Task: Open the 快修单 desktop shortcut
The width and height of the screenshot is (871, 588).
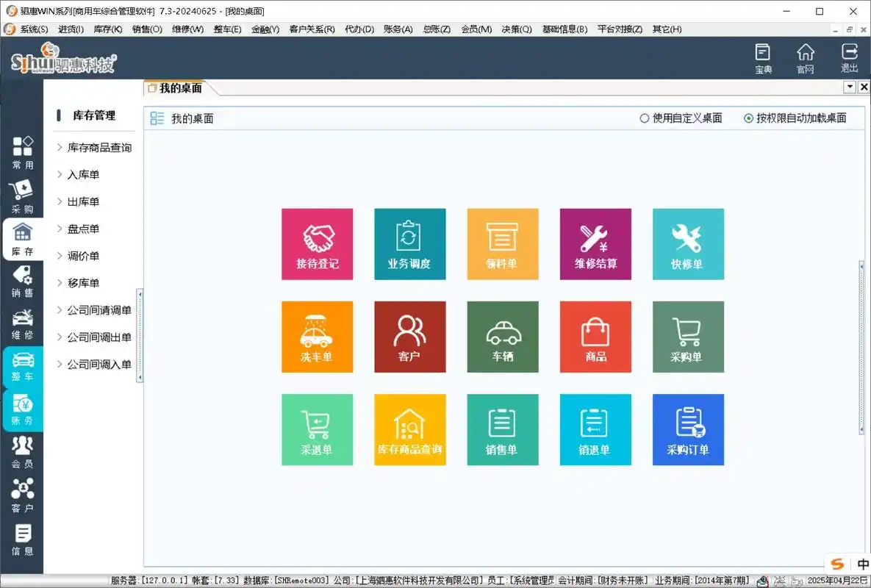Action: pyautogui.click(x=688, y=243)
